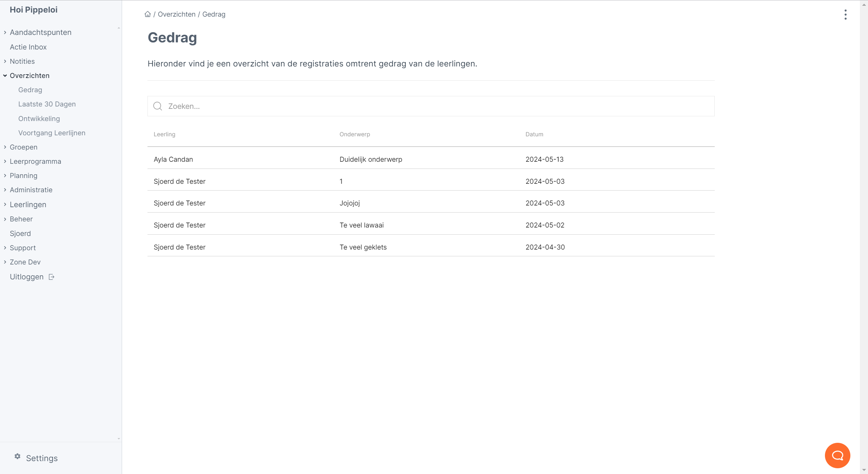Image resolution: width=868 pixels, height=474 pixels.
Task: Click the logout icon next to Uitloggen
Action: click(52, 277)
